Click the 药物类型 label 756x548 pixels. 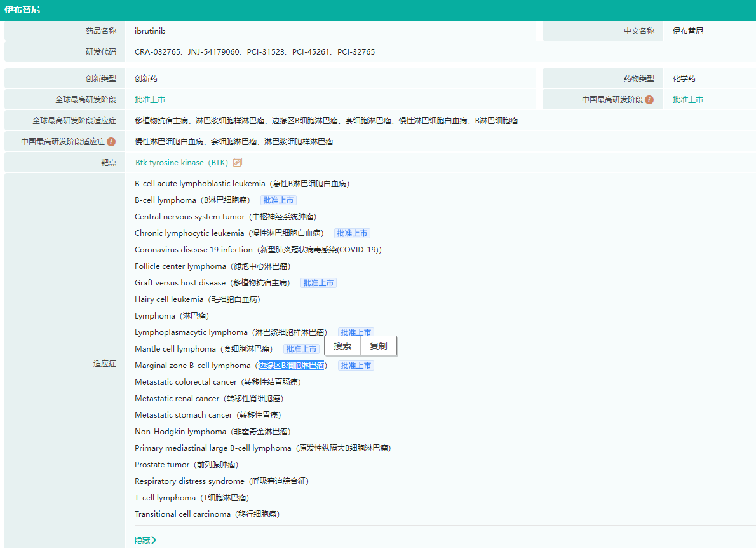pos(639,79)
